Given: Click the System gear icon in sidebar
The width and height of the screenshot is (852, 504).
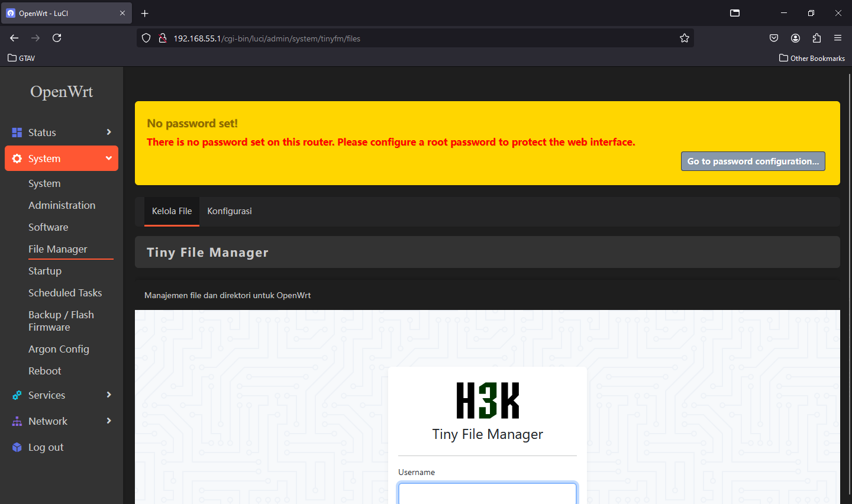Looking at the screenshot, I should coord(17,159).
